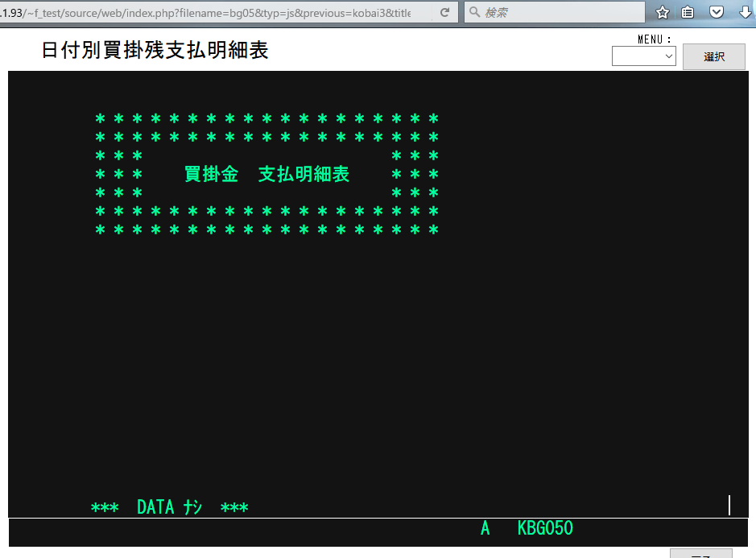Click the magnifier icon in search box

tap(474, 13)
